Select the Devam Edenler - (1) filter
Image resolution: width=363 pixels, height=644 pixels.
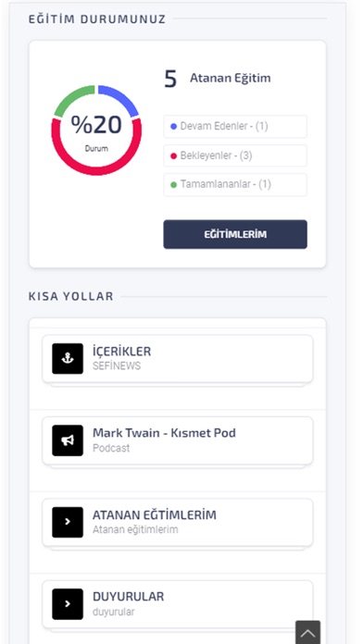click(235, 127)
